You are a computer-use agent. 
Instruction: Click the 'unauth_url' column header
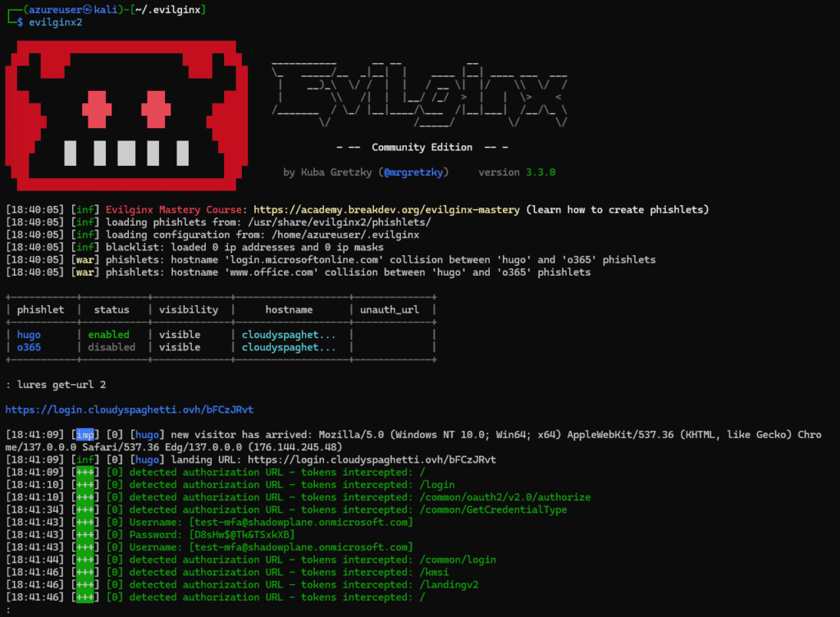pos(390,309)
